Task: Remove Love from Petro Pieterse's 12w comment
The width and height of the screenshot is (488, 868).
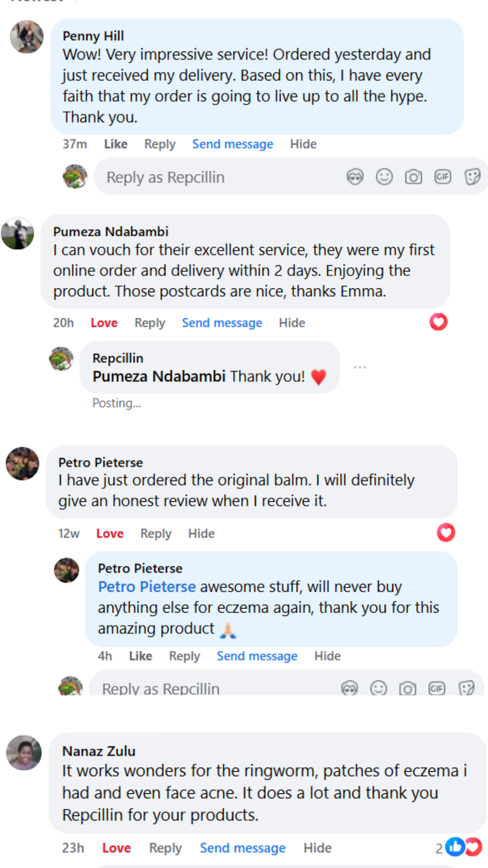Action: [110, 534]
